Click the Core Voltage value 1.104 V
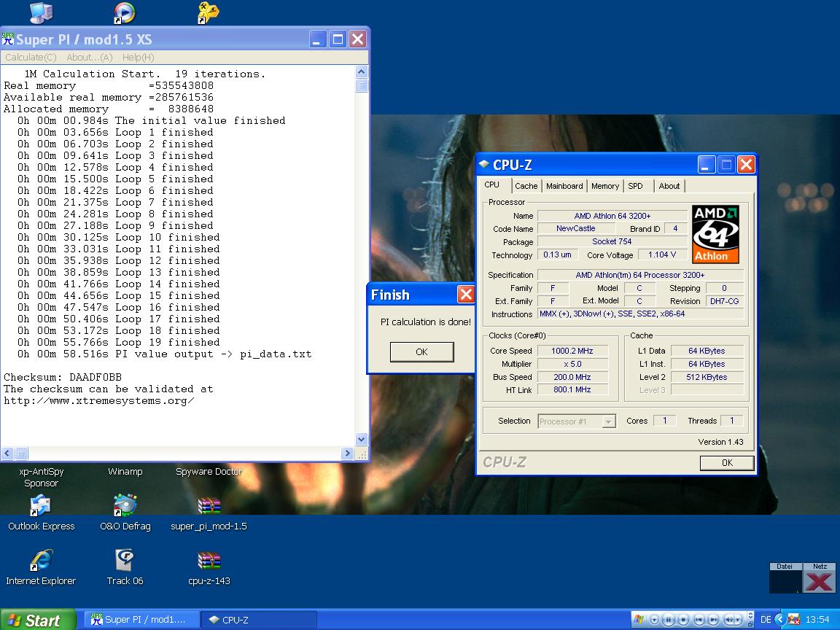 (661, 255)
